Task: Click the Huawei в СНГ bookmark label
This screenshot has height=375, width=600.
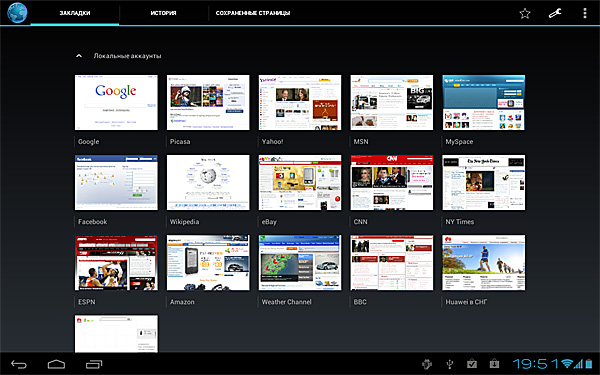Action: (466, 302)
